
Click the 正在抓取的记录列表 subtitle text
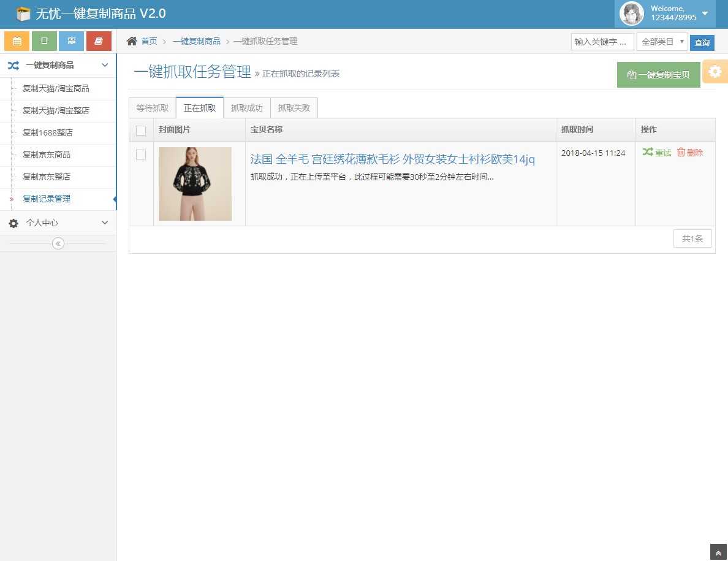pyautogui.click(x=301, y=74)
